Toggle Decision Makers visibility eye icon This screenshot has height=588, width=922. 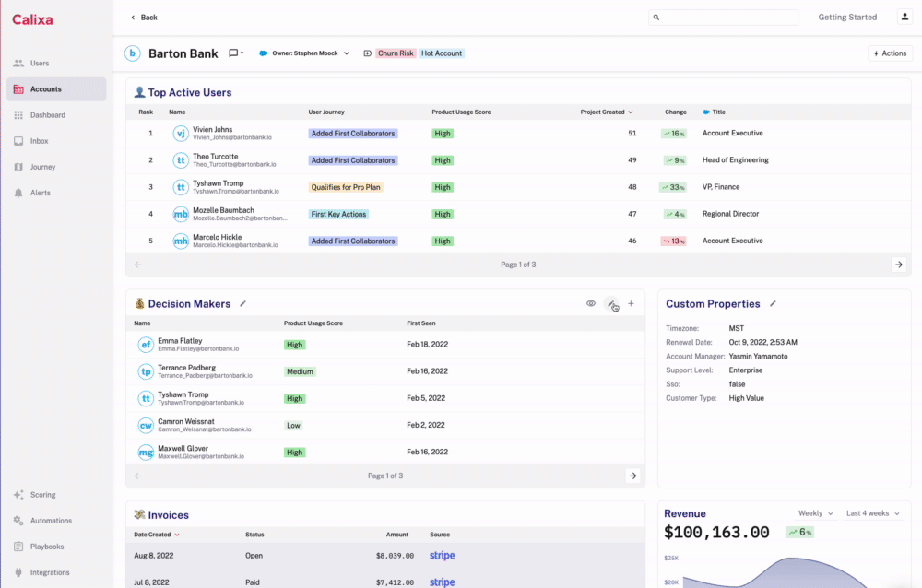(x=591, y=303)
